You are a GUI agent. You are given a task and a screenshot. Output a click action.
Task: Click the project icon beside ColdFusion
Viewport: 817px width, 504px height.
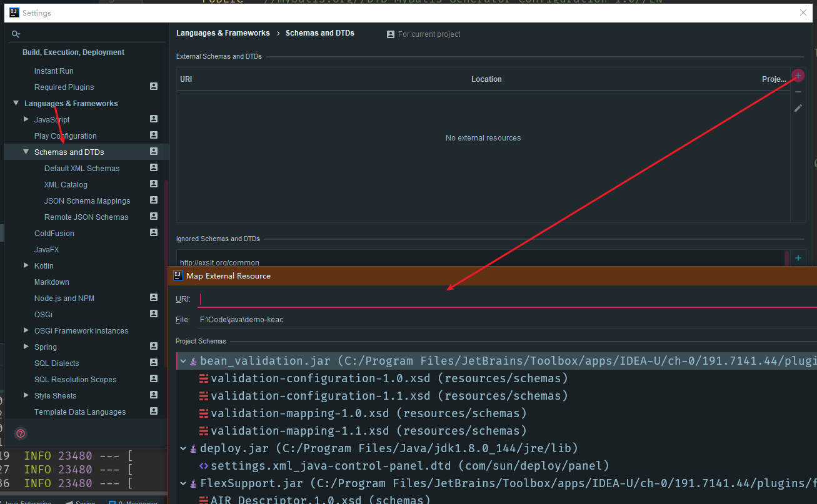(x=154, y=232)
